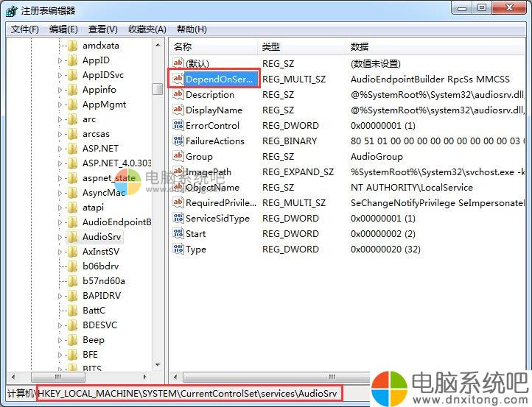532x407 pixels.
Task: Select the Type DWORD value icon
Action: point(178,249)
